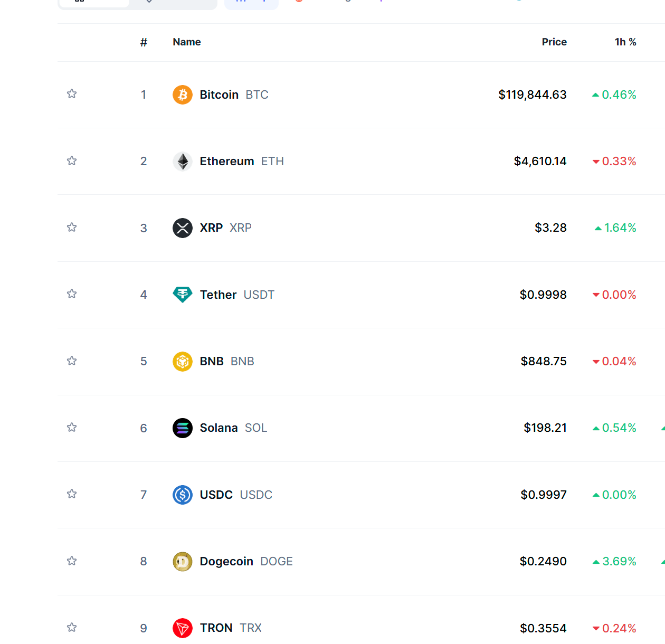Star Bitcoin to add to watchlist
The height and width of the screenshot is (644, 665).
click(72, 94)
